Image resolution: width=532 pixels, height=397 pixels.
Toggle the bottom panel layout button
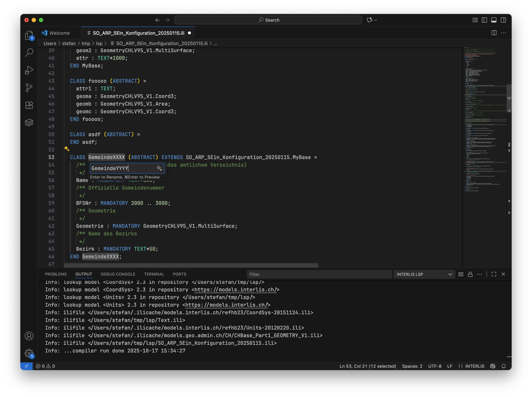tap(494, 20)
